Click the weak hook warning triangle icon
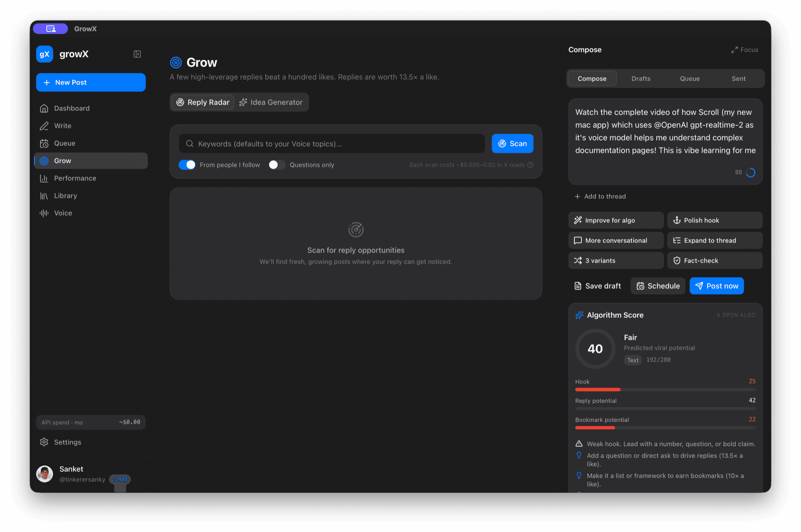This screenshot has width=801, height=532. point(579,444)
